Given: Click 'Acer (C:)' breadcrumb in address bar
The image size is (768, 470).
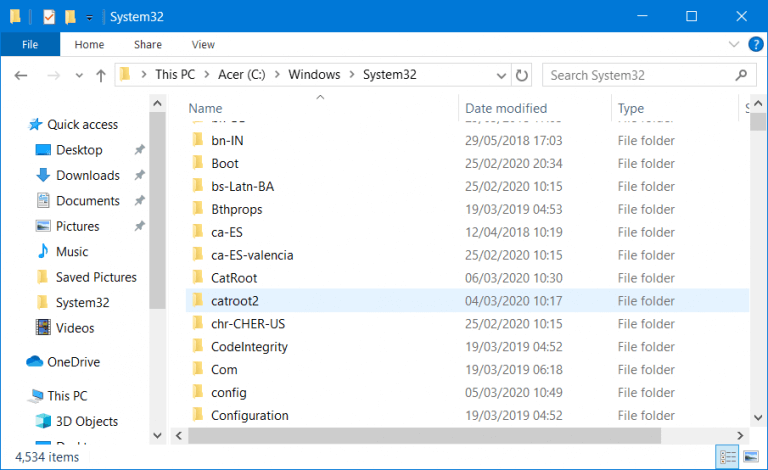Looking at the screenshot, I should [241, 74].
